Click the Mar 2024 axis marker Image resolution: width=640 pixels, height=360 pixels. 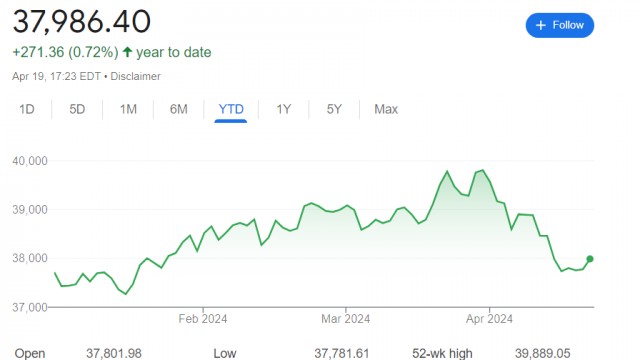click(x=346, y=319)
